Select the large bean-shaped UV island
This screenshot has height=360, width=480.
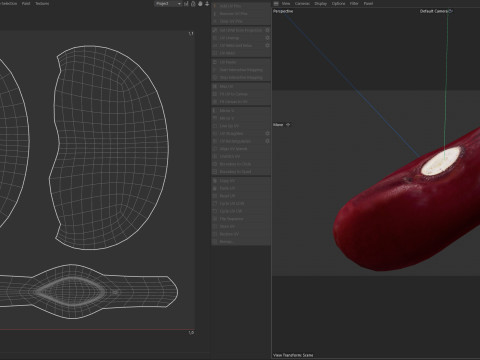pyautogui.click(x=110, y=147)
